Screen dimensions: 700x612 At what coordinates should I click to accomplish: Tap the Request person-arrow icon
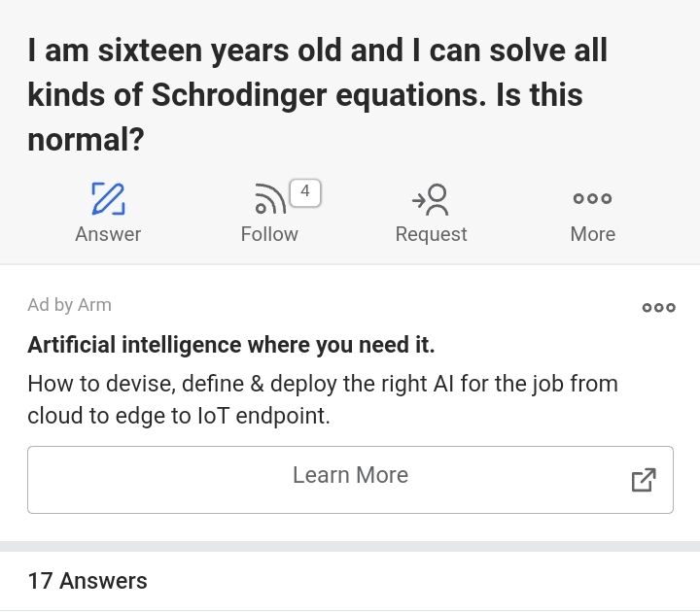coord(431,199)
